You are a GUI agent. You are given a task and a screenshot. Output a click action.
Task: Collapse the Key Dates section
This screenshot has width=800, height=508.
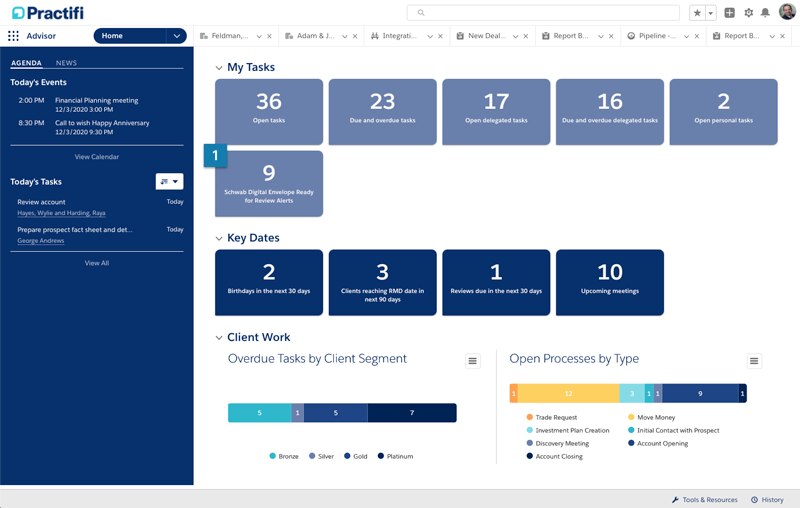(x=219, y=239)
